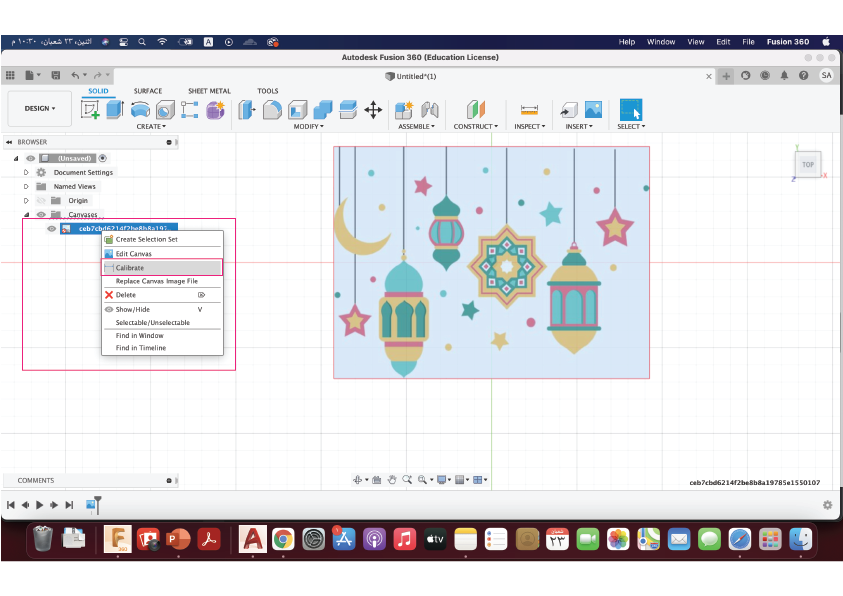The height and width of the screenshot is (596, 843).
Task: Select the Offset Face tool
Action: [348, 110]
